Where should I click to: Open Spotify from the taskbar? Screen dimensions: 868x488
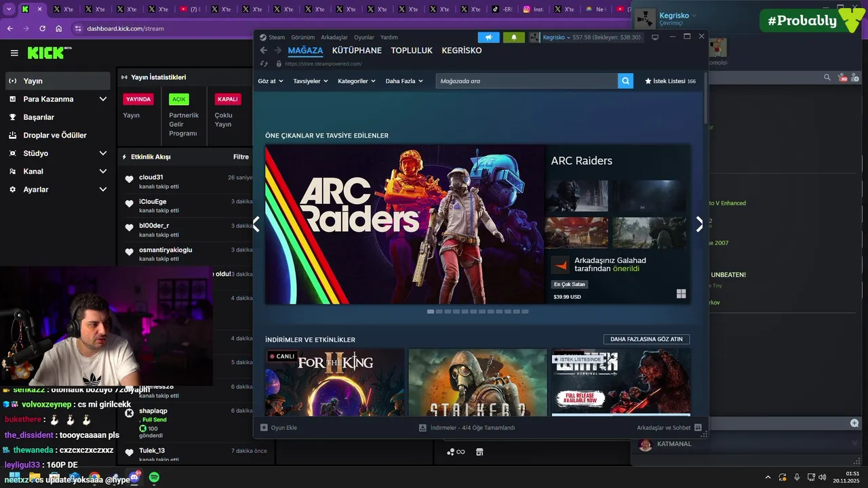(154, 478)
